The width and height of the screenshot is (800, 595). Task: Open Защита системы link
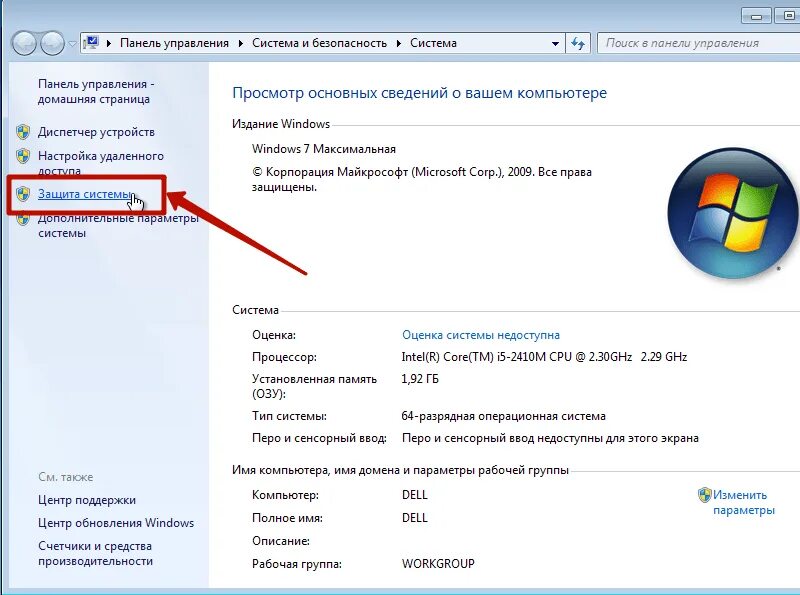pyautogui.click(x=85, y=194)
